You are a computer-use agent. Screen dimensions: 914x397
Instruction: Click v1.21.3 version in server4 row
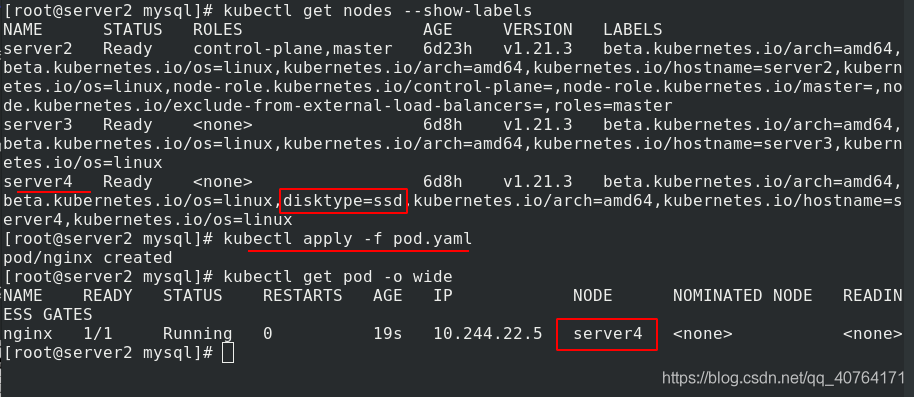pos(537,182)
